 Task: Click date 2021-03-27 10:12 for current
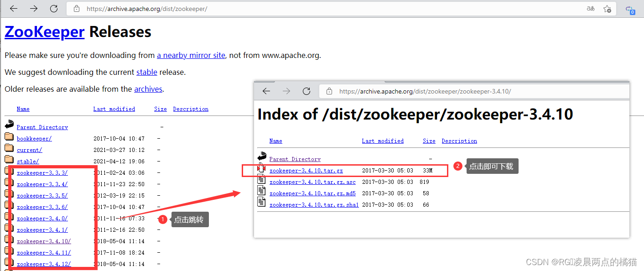(x=119, y=150)
